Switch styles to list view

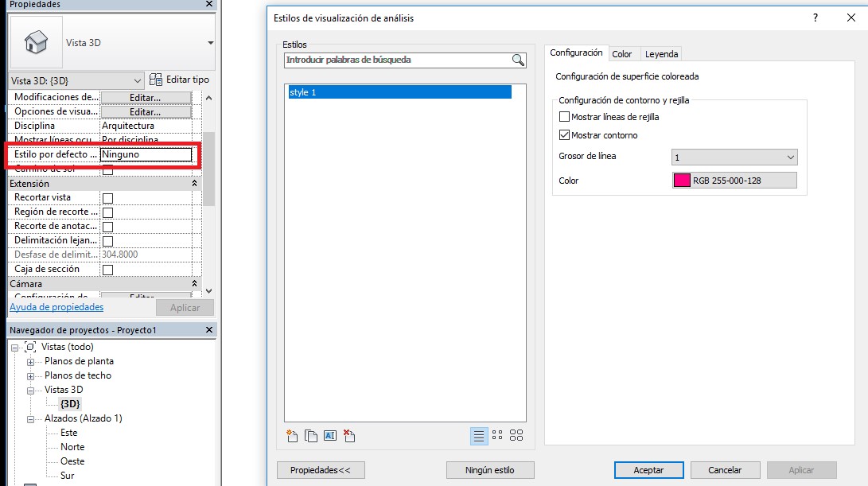click(479, 435)
